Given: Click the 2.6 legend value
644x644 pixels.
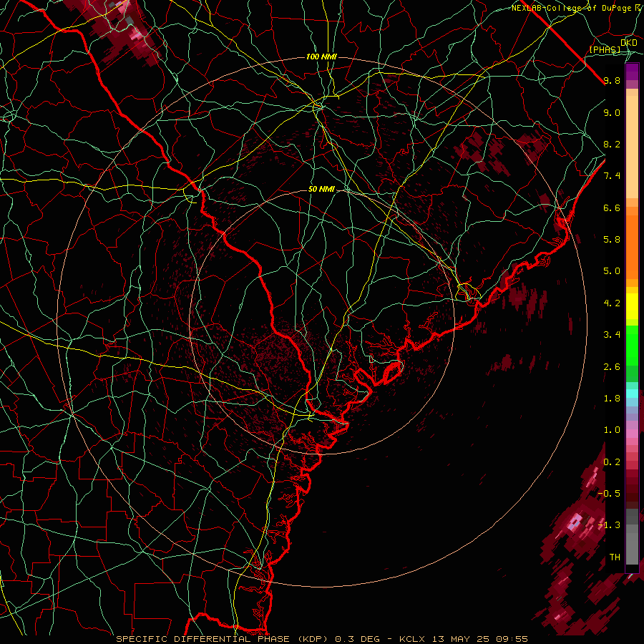Looking at the screenshot, I should (x=612, y=367).
